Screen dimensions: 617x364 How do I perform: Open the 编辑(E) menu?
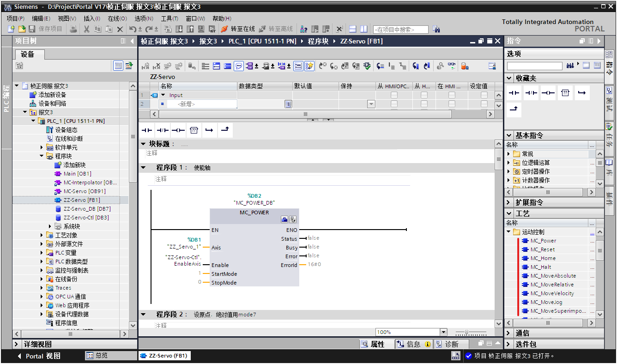click(x=41, y=18)
